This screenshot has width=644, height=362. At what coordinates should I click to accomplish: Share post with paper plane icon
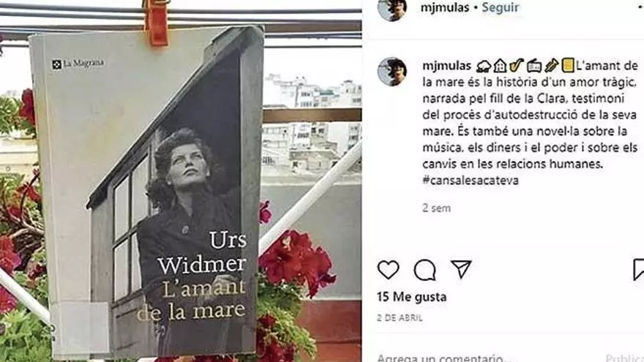tap(461, 269)
